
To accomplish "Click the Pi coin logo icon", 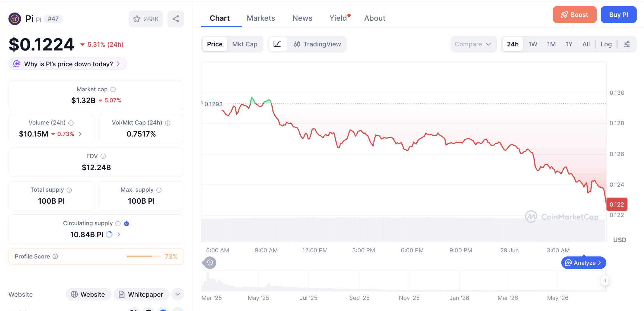I will pos(15,19).
